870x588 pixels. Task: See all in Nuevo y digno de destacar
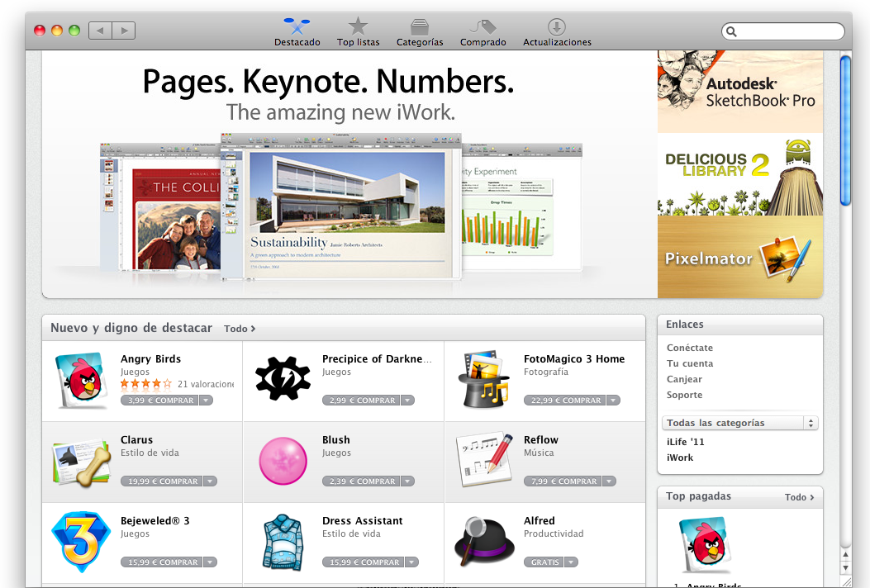click(239, 329)
